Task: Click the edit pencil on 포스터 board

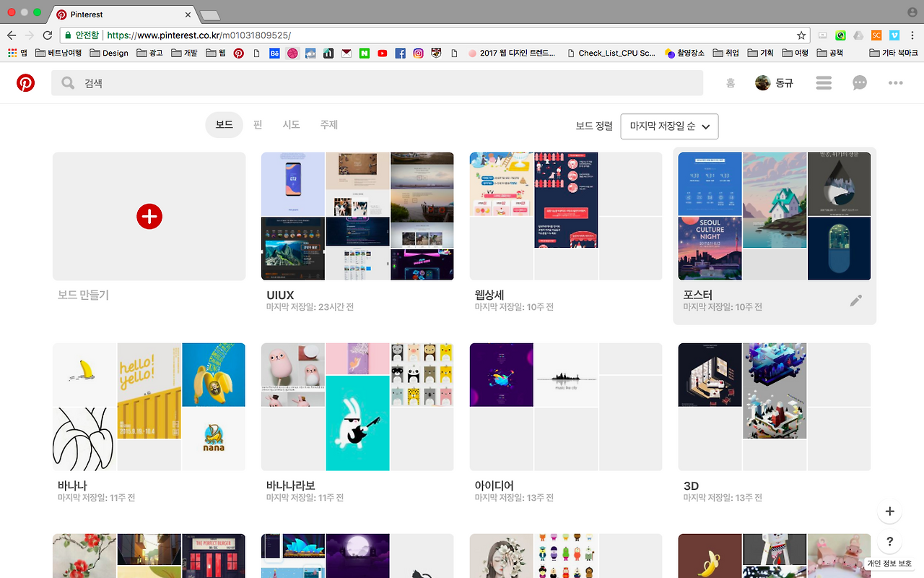Action: (855, 300)
